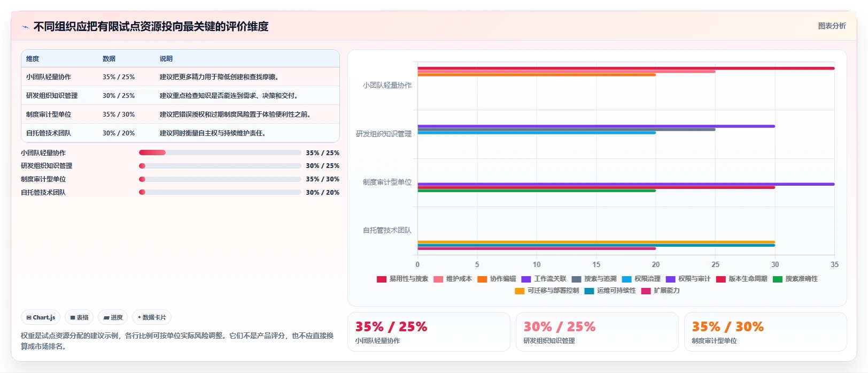Click the note 建议把更多精力用于降低创建和查找摩擦。
Screen dimensions: 868x373
[219, 77]
